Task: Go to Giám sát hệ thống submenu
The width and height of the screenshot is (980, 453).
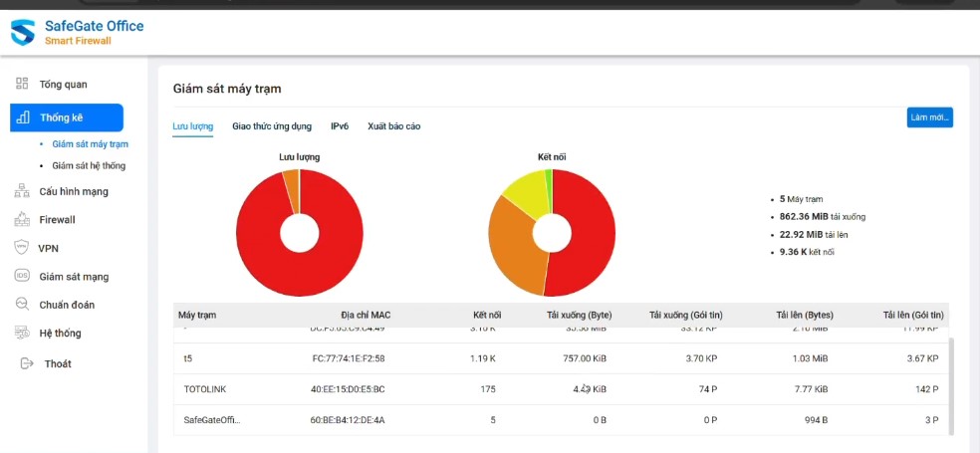Action: point(89,165)
